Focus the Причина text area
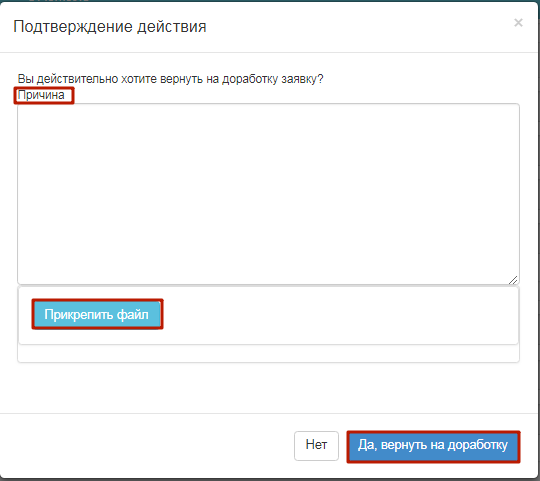Screen dimensions: 540x481 [268, 194]
